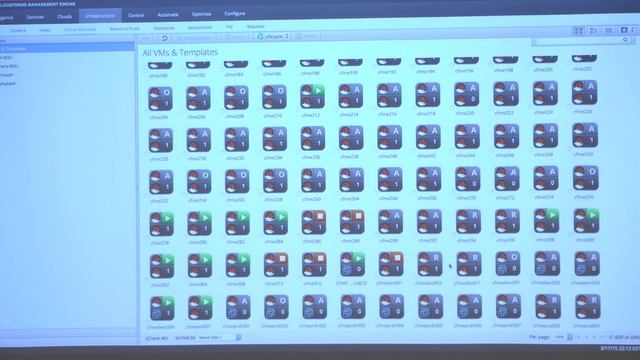Open the Configure menu
The width and height of the screenshot is (640, 360).
235,13
